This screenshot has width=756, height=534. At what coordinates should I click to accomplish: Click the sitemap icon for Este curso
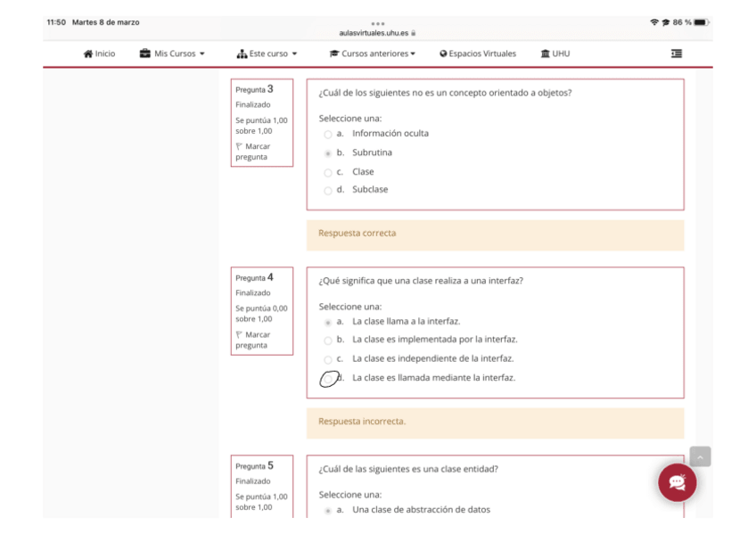(x=242, y=53)
